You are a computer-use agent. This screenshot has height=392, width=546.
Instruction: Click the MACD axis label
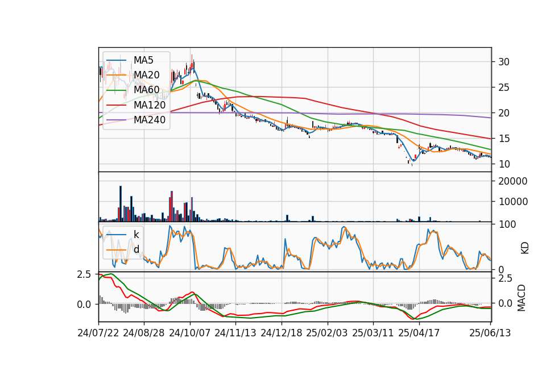522,298
